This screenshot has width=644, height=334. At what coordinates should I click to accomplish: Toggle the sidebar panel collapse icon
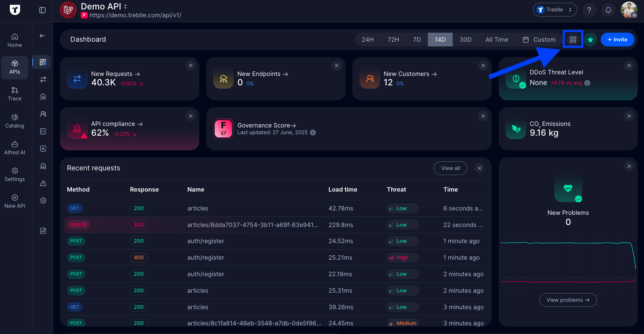click(x=43, y=10)
